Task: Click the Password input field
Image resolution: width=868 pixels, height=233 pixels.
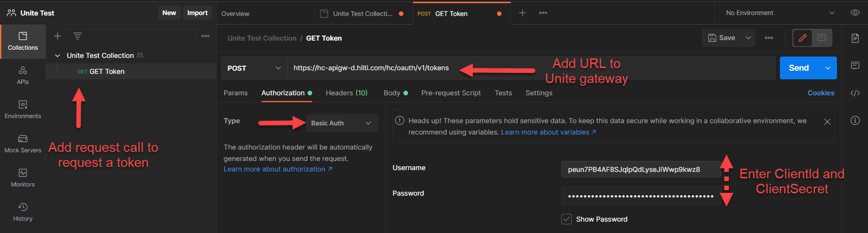Action: pyautogui.click(x=641, y=196)
